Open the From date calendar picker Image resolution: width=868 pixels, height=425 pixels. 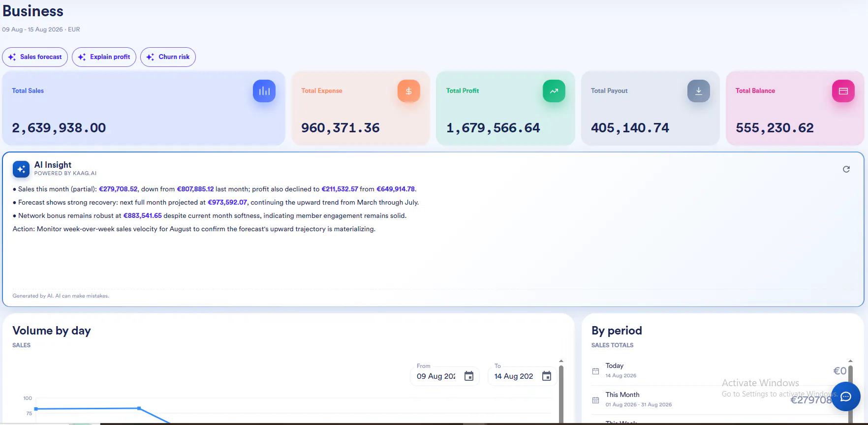tap(469, 376)
